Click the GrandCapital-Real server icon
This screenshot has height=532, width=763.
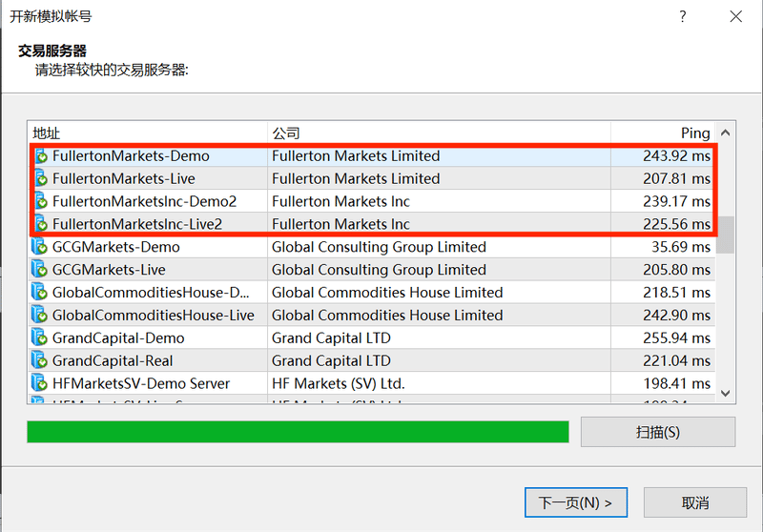point(40,361)
